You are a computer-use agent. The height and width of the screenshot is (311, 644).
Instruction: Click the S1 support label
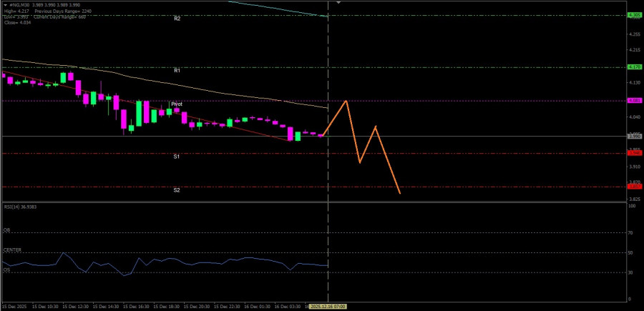pos(176,157)
